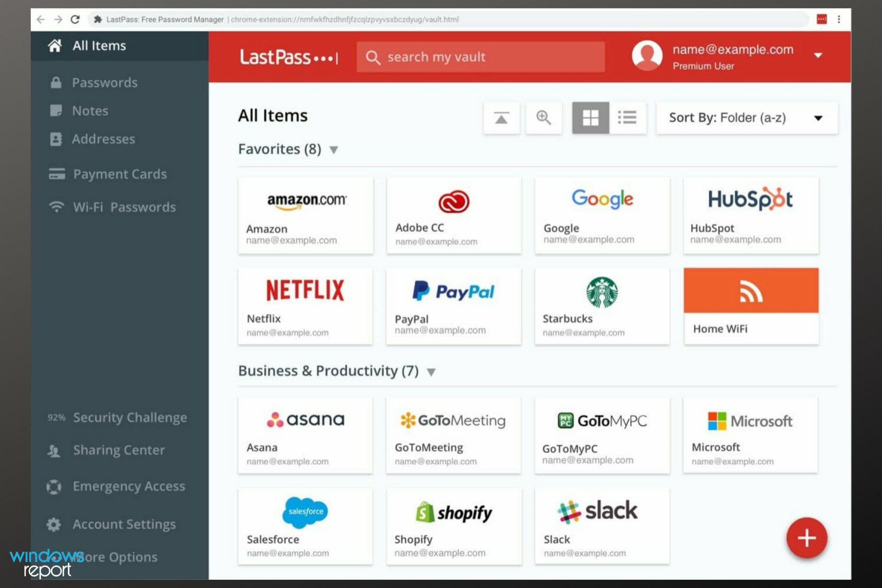This screenshot has width=882, height=588.
Task: Collapse the Business & Productivity (7) section
Action: coord(431,372)
